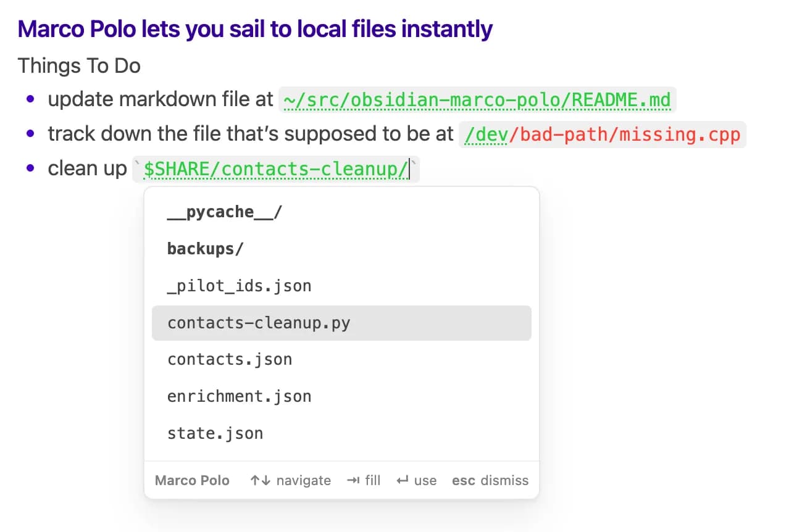Open the ~/src/obsidian-marco-polo/README.md path link
The width and height of the screenshot is (789, 532).
(x=477, y=99)
